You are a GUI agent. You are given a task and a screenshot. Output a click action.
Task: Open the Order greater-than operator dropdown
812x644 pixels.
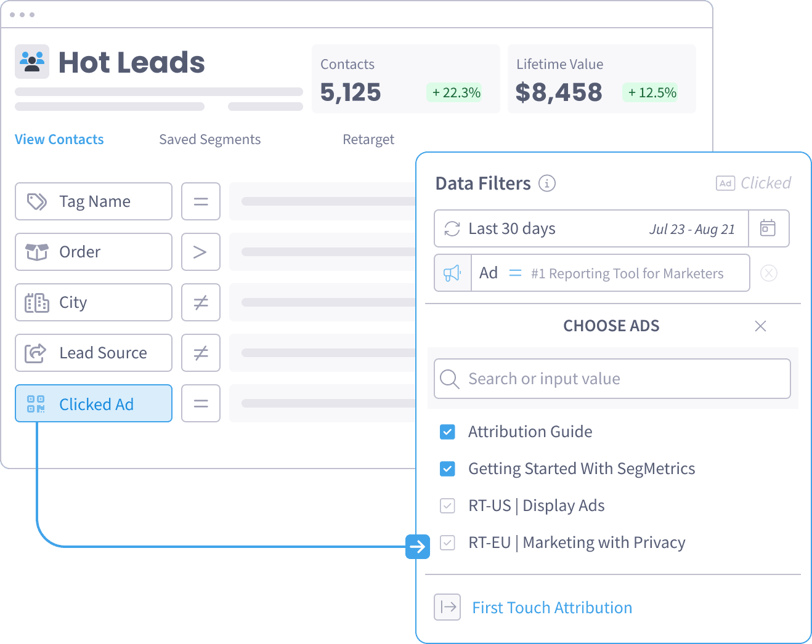click(x=201, y=252)
